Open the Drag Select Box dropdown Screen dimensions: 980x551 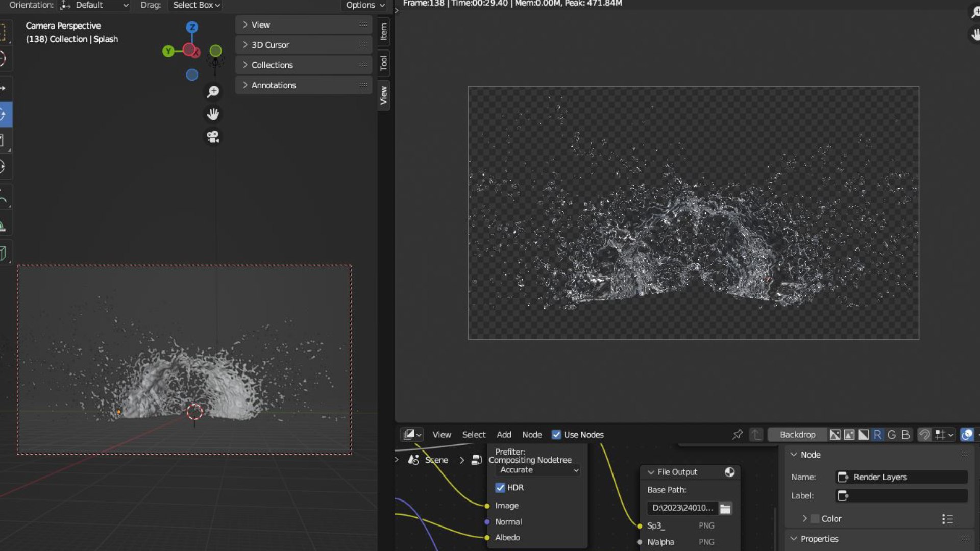(x=194, y=5)
